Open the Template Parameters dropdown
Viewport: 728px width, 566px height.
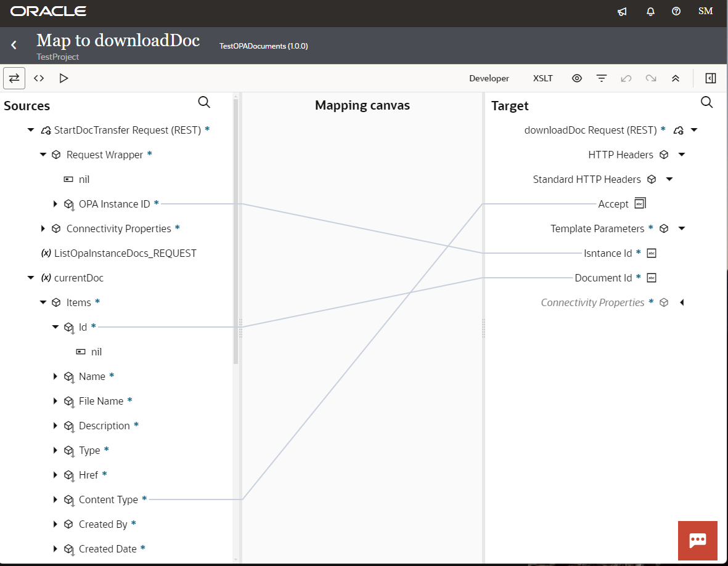click(x=681, y=228)
